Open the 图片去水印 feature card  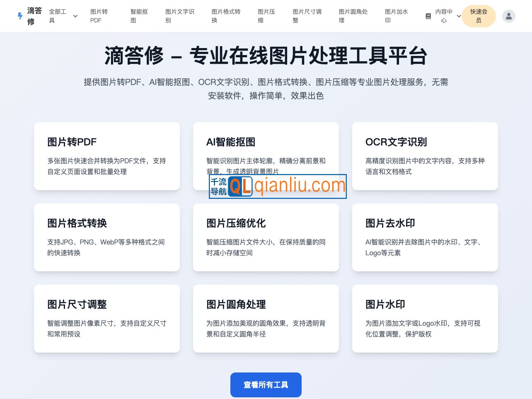(425, 237)
